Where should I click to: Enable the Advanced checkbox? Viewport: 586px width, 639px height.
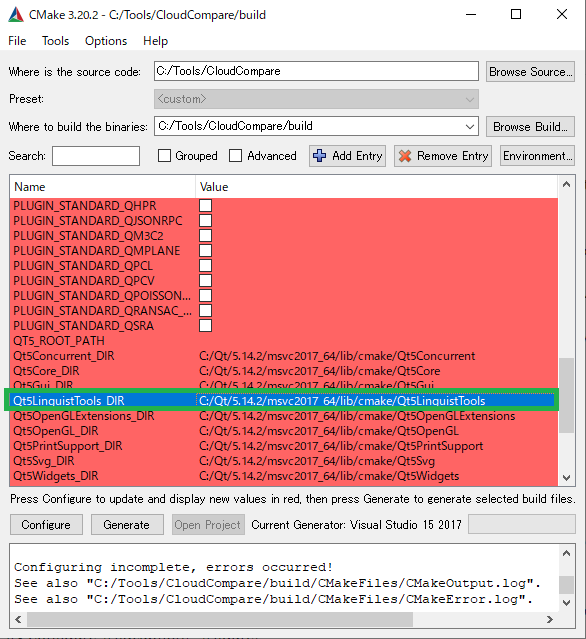click(x=236, y=156)
